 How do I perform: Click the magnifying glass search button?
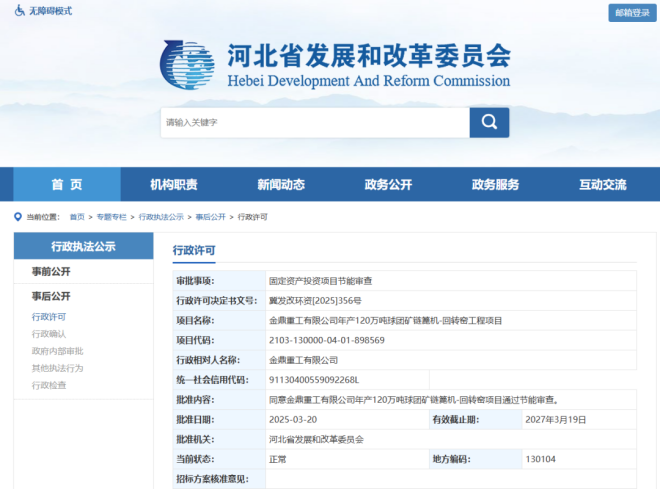[489, 122]
